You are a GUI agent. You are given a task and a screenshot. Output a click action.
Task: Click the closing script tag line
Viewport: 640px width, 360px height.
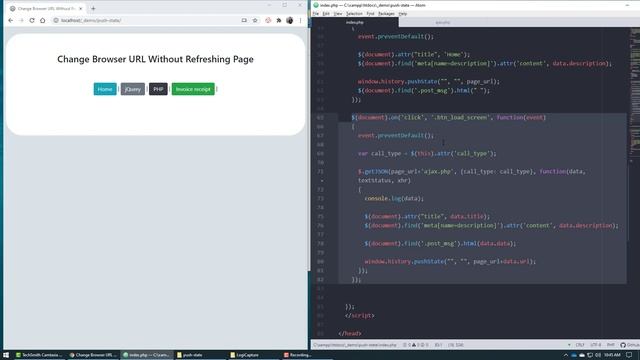[360, 316]
